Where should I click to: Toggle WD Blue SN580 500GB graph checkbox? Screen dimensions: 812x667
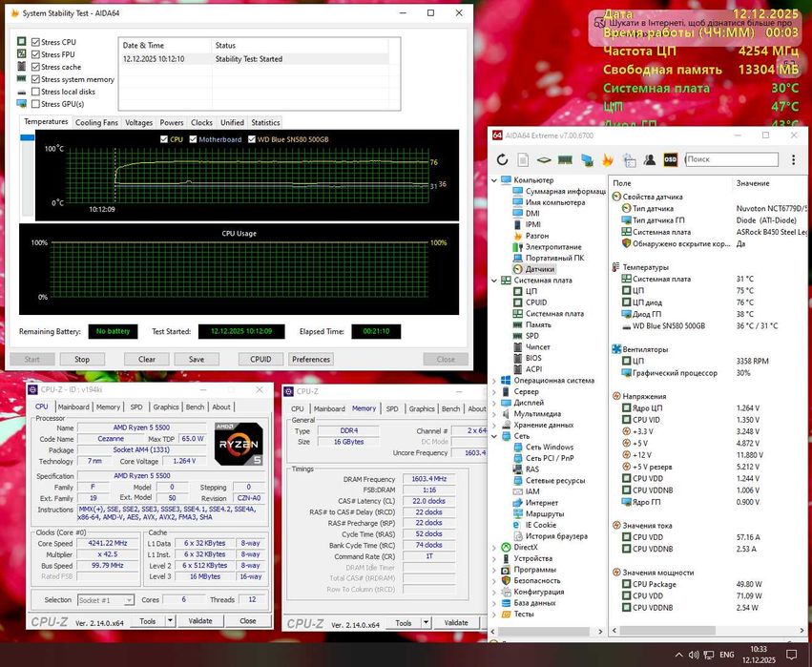coord(252,139)
